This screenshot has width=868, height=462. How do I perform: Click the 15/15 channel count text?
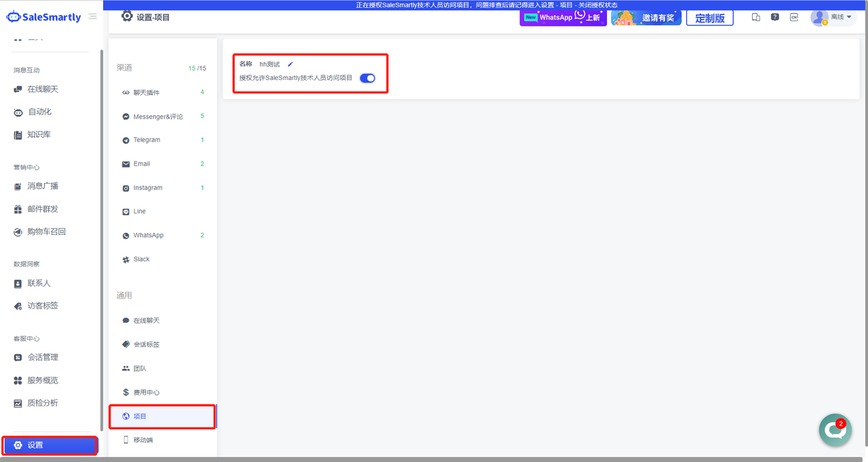[197, 69]
